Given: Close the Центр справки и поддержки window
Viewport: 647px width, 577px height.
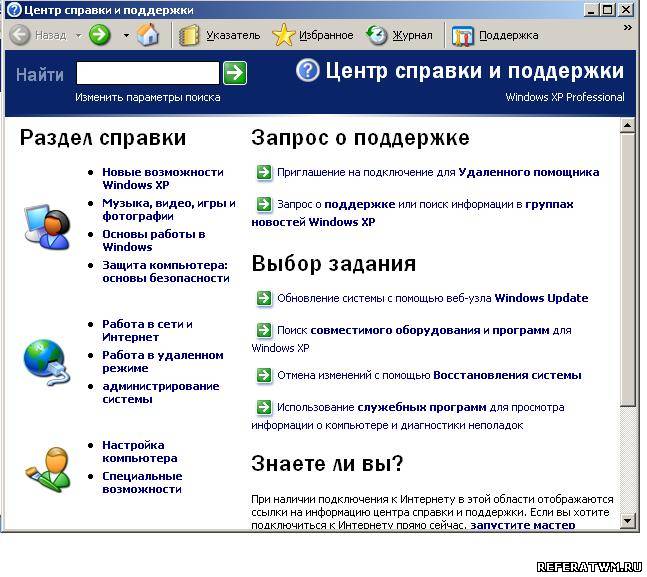Looking at the screenshot, I should click(x=626, y=9).
